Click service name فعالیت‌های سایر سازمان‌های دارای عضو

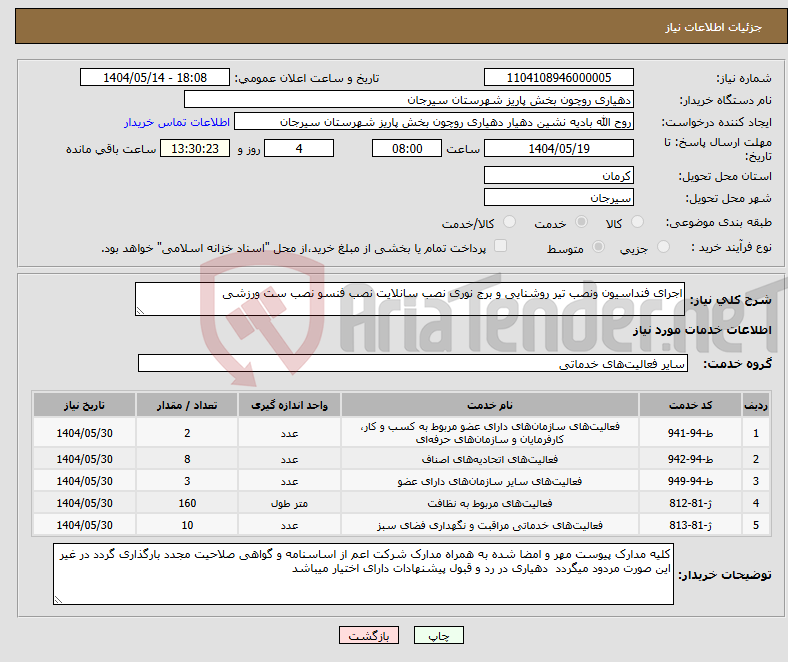tap(490, 482)
